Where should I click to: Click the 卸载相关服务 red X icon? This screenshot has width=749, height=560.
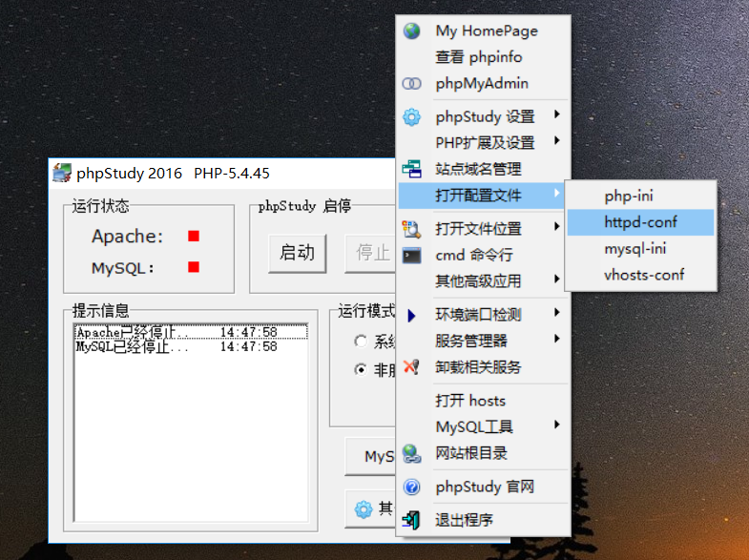(x=411, y=367)
